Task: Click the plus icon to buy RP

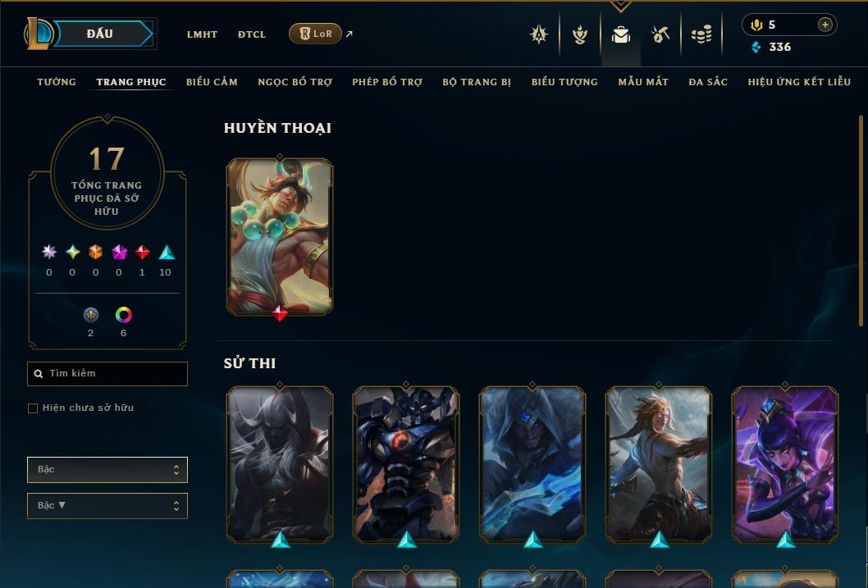Action: click(825, 25)
